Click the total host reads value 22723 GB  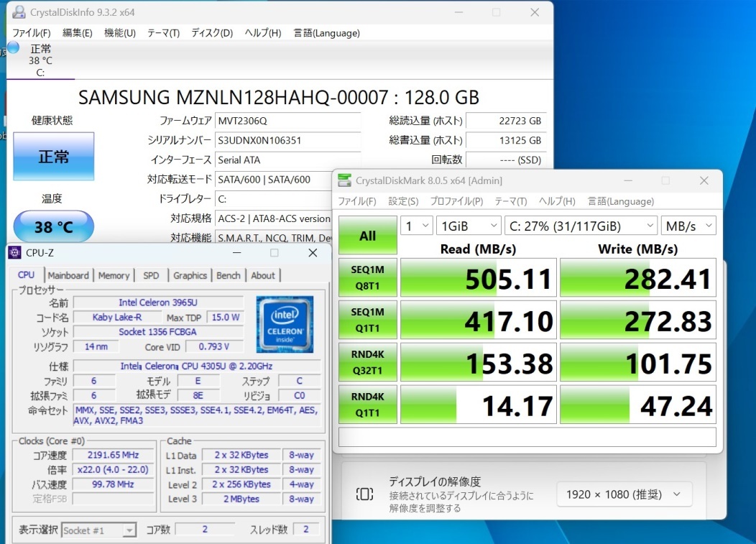click(504, 121)
